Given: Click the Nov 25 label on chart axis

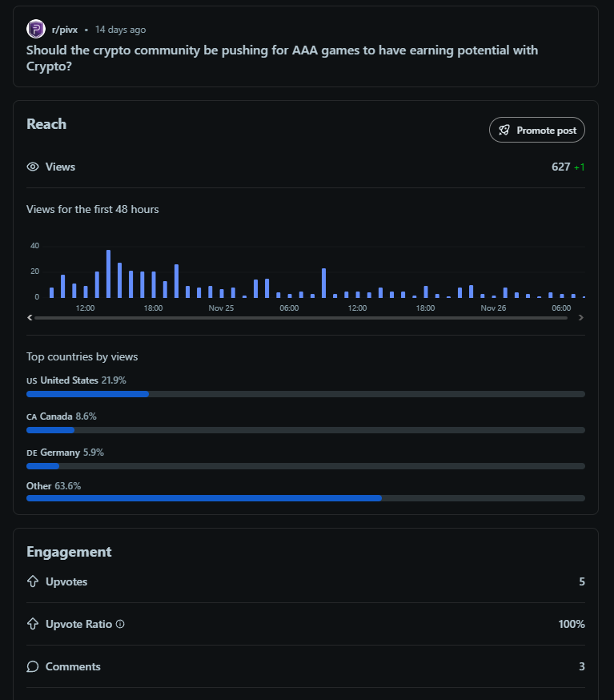Looking at the screenshot, I should (x=221, y=308).
